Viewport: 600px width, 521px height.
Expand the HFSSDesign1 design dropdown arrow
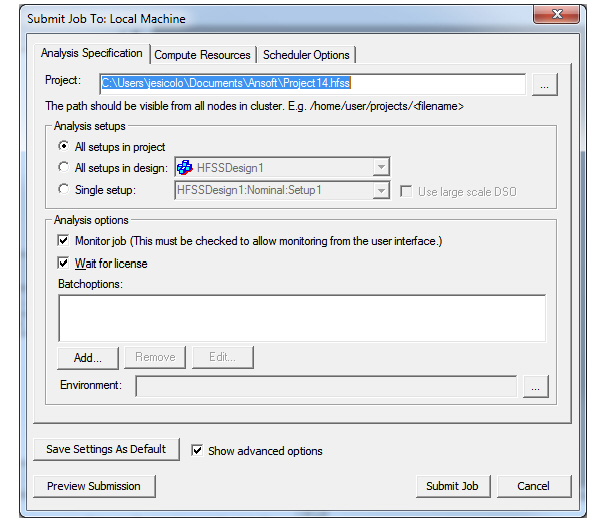tap(381, 167)
